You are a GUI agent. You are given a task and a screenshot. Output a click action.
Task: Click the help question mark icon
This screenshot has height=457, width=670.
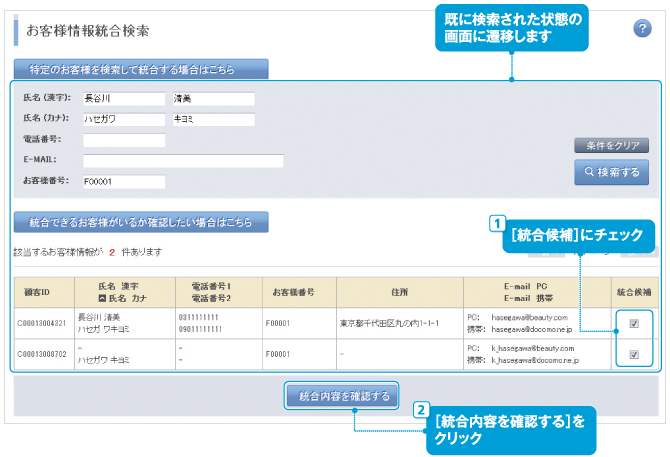pos(642,28)
